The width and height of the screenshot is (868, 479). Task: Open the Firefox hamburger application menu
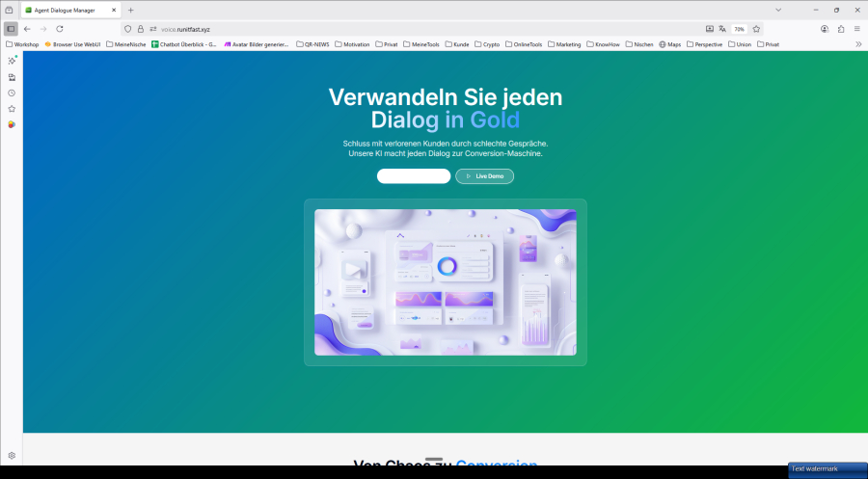857,29
